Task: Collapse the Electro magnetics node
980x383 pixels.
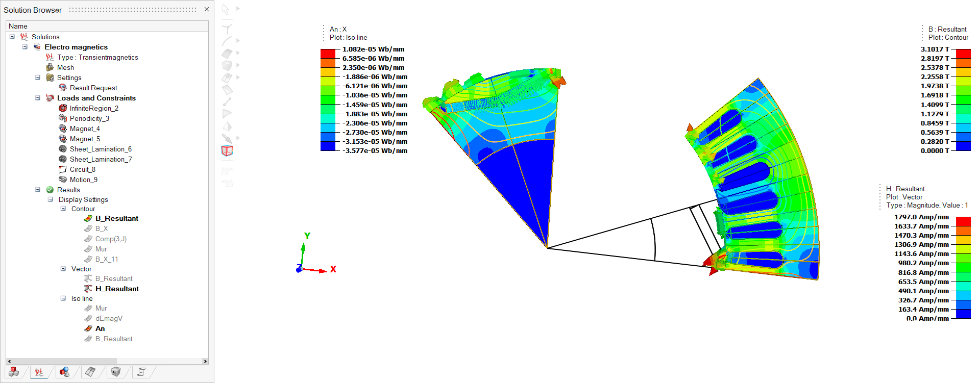Action: point(24,47)
